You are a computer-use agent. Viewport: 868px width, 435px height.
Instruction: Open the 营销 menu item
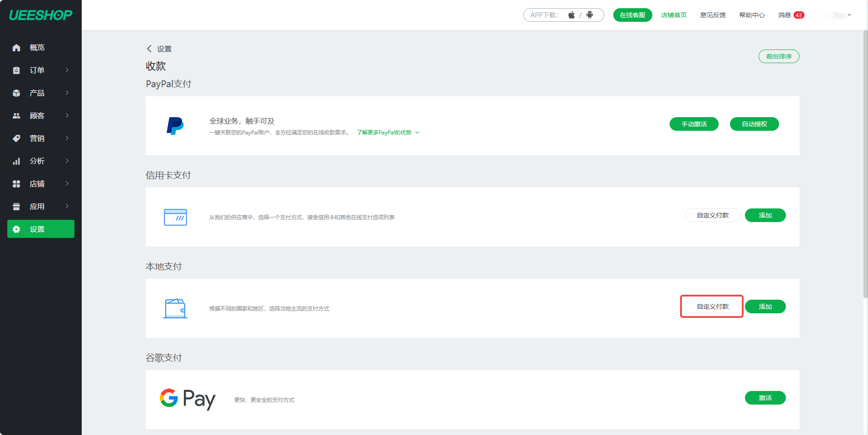click(x=41, y=138)
